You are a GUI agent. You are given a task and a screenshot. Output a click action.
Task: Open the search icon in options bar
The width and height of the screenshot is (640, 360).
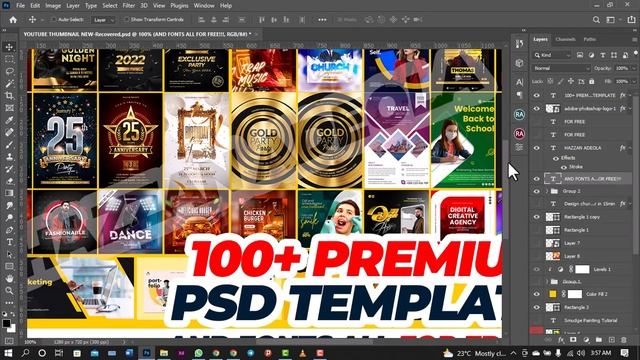pos(596,20)
